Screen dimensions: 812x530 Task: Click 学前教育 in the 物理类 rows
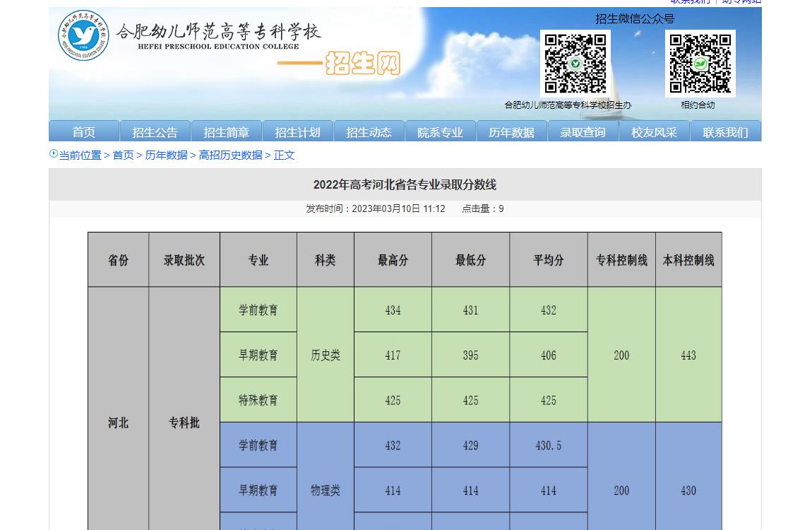(258, 445)
